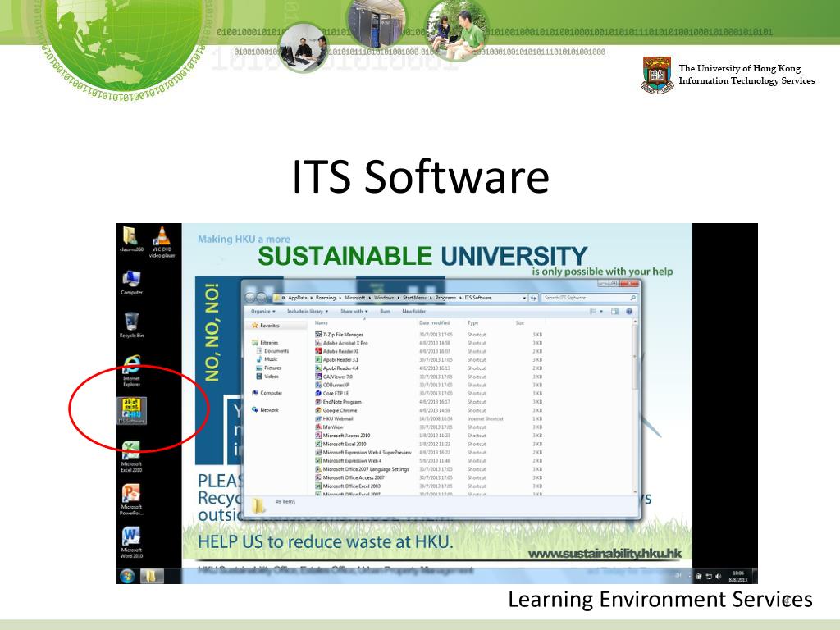Click the volume speaker icon in system tray

click(719, 577)
